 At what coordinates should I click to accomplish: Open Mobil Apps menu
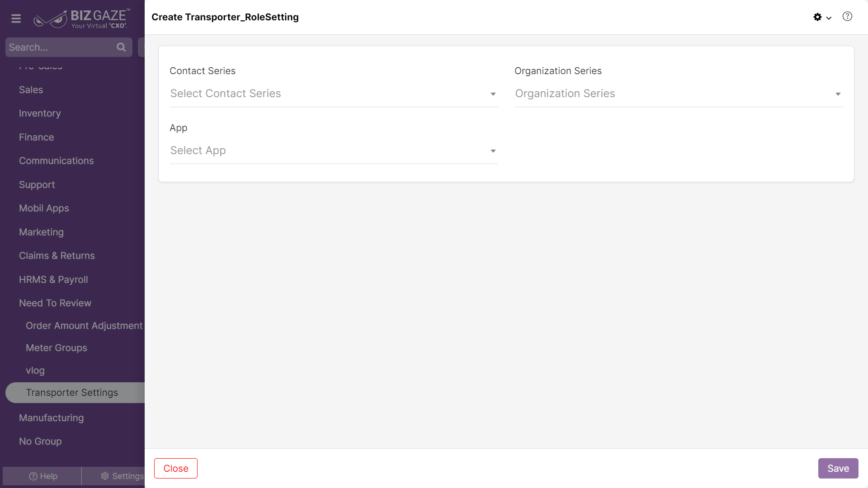point(44,208)
